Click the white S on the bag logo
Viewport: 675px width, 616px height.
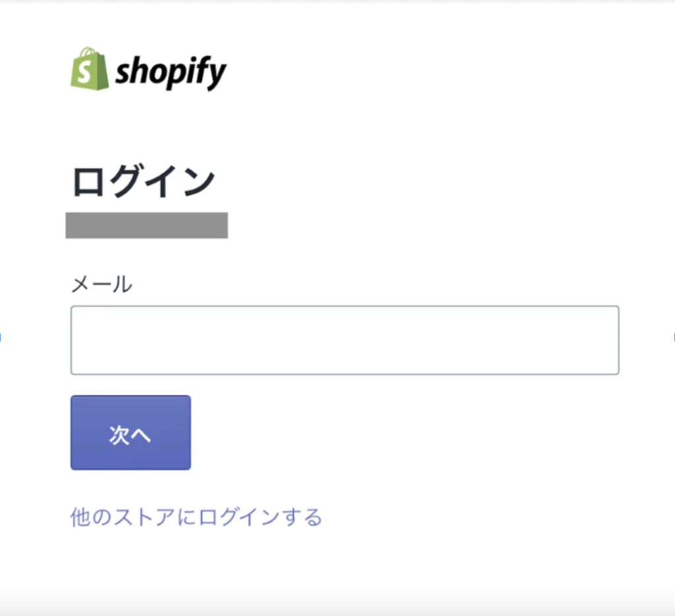click(x=84, y=72)
